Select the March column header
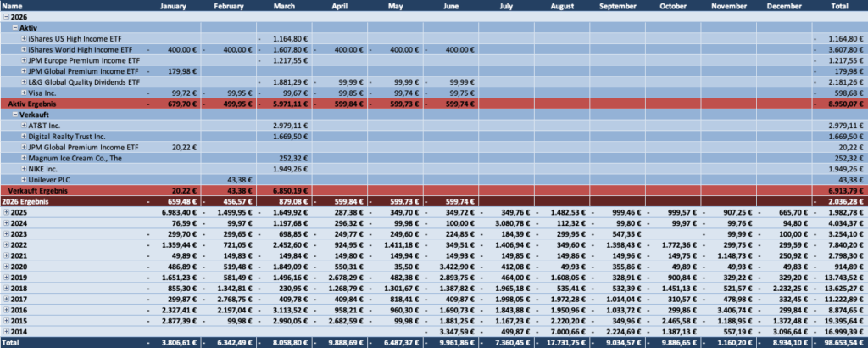Screen dimensions: 868x348 click(x=284, y=6)
